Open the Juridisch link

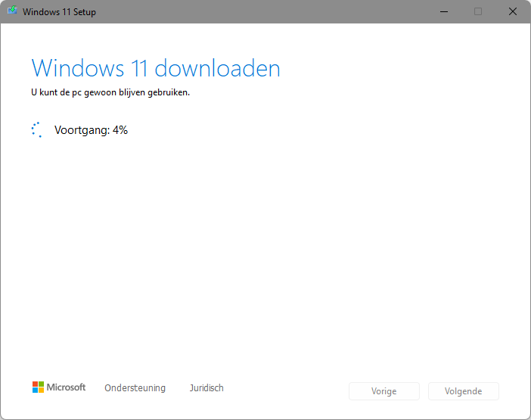(x=206, y=387)
